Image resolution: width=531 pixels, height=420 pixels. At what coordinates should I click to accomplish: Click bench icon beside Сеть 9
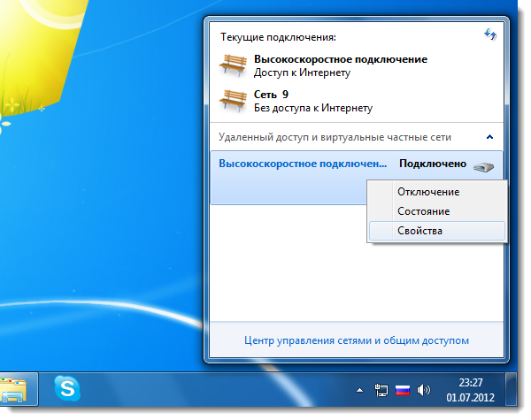pos(233,101)
